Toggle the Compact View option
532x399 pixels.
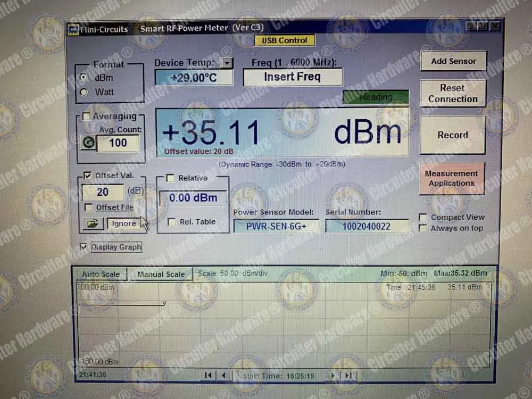pos(423,217)
